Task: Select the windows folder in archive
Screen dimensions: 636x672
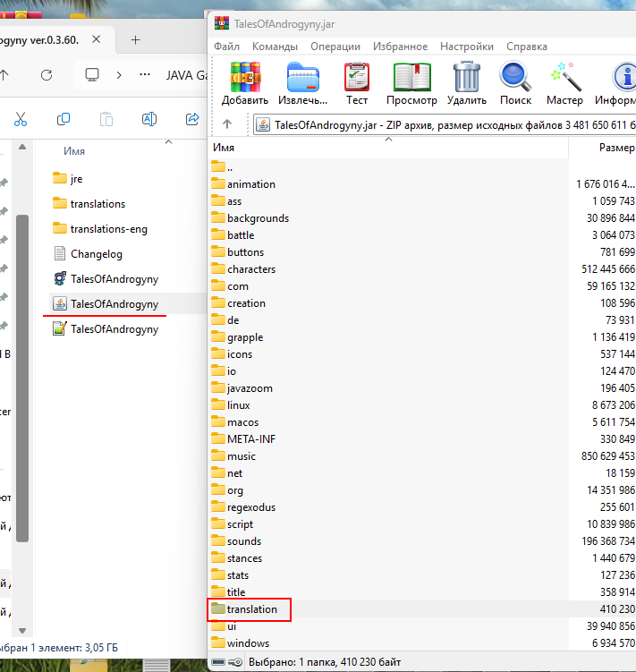Action: pos(241,642)
